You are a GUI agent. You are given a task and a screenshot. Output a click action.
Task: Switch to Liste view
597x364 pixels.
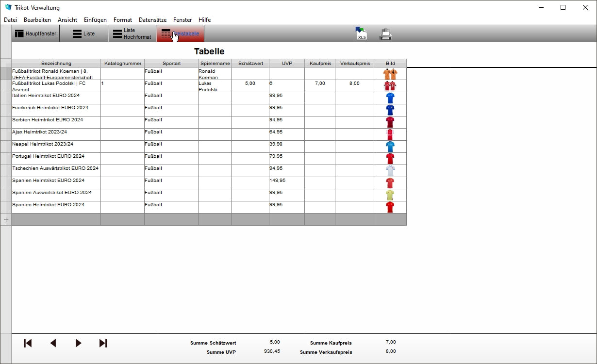click(x=83, y=34)
